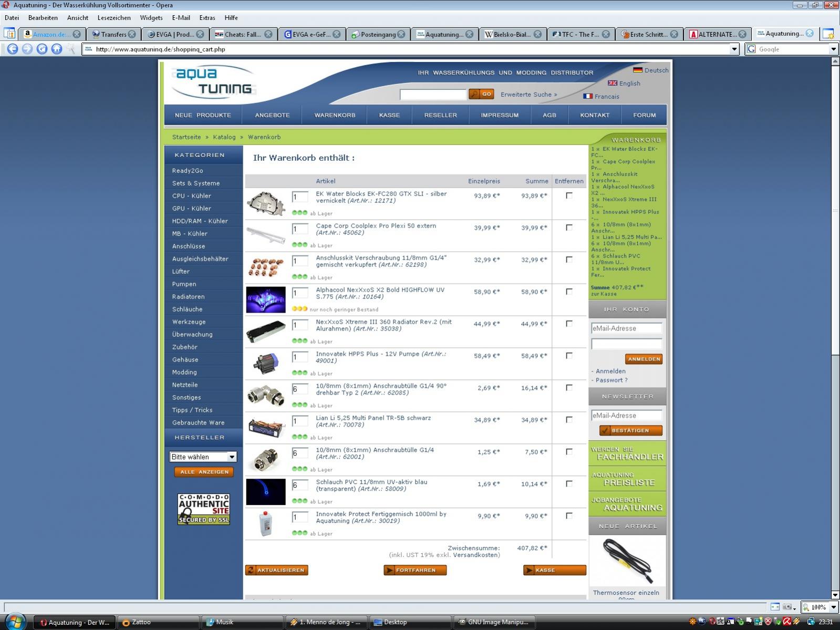Tick remove checkbox for Alphacool NexXxoS X2
Screen dimensions: 840x630
[569, 292]
